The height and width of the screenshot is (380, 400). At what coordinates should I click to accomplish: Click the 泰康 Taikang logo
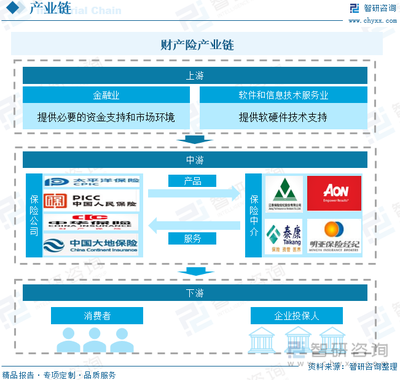pos(284,237)
